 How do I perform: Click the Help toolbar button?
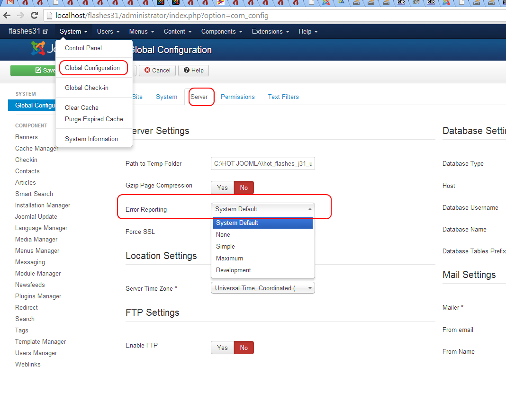point(194,71)
